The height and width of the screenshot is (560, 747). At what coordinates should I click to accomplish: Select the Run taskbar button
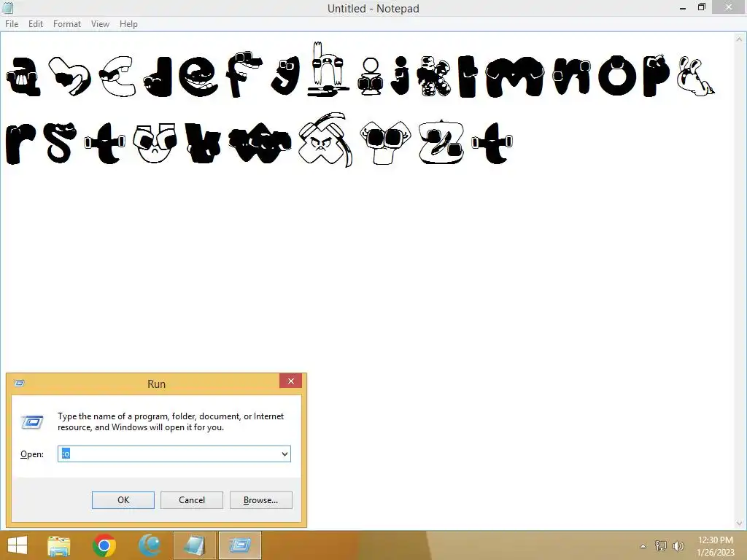[239, 545]
